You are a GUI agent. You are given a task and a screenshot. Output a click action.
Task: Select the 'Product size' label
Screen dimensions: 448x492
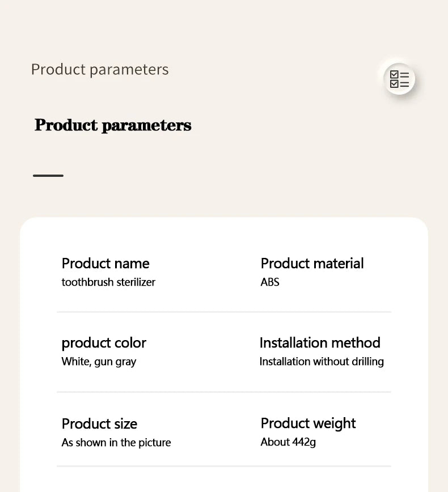[x=99, y=424]
